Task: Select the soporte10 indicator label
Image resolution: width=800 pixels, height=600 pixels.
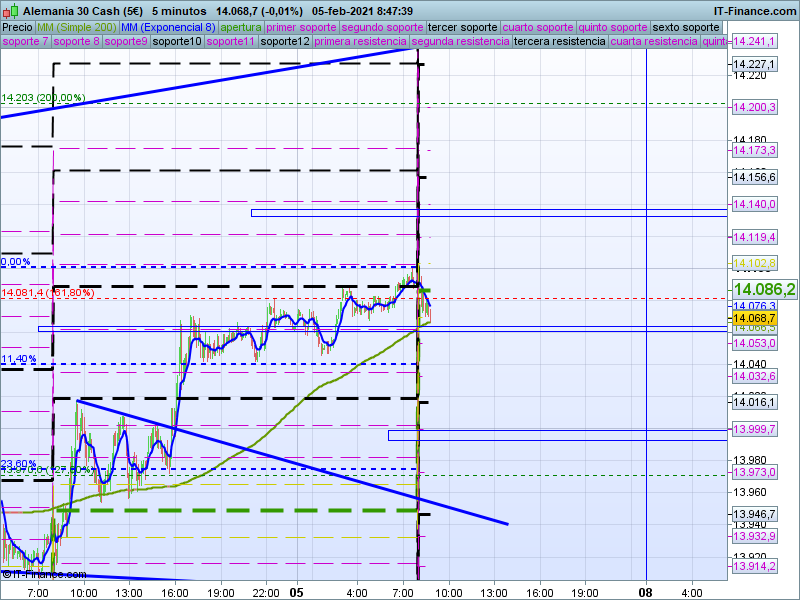Action: pyautogui.click(x=180, y=42)
